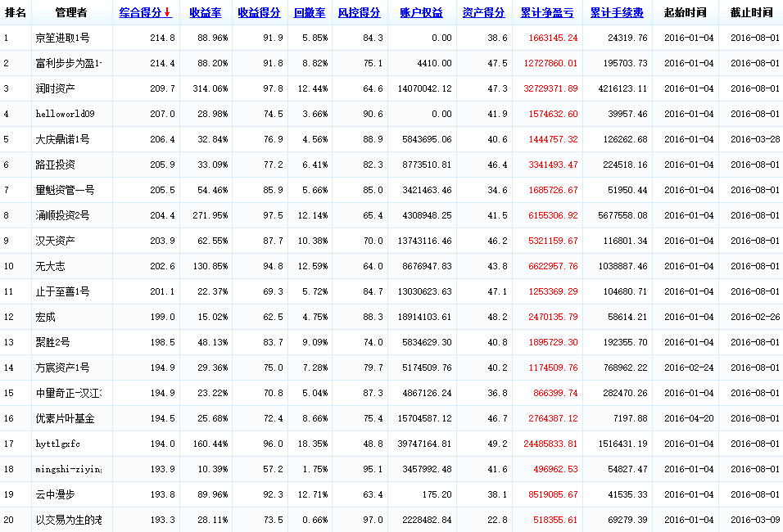The width and height of the screenshot is (783, 532).
Task: Click the red sort arrow beside 综合得分
Action: click(x=167, y=12)
